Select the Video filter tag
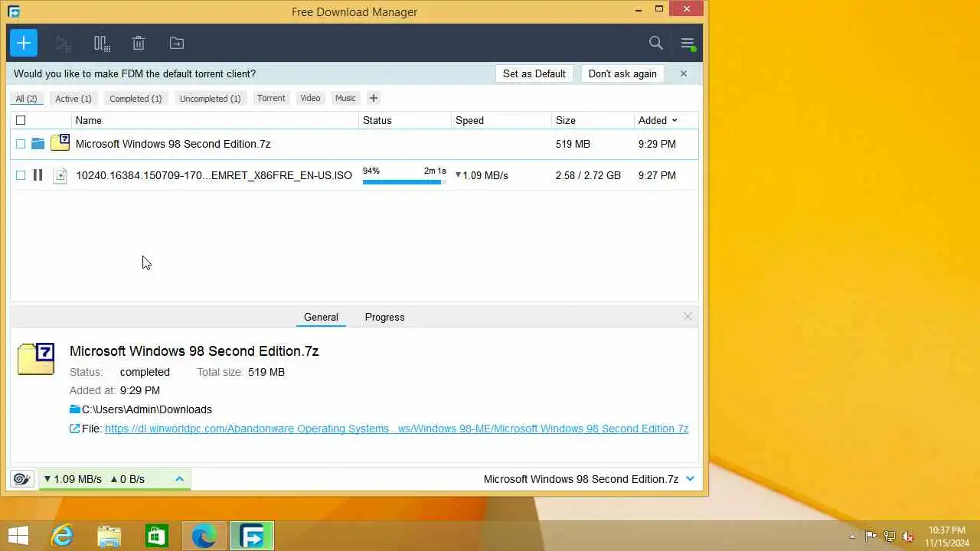 click(310, 98)
